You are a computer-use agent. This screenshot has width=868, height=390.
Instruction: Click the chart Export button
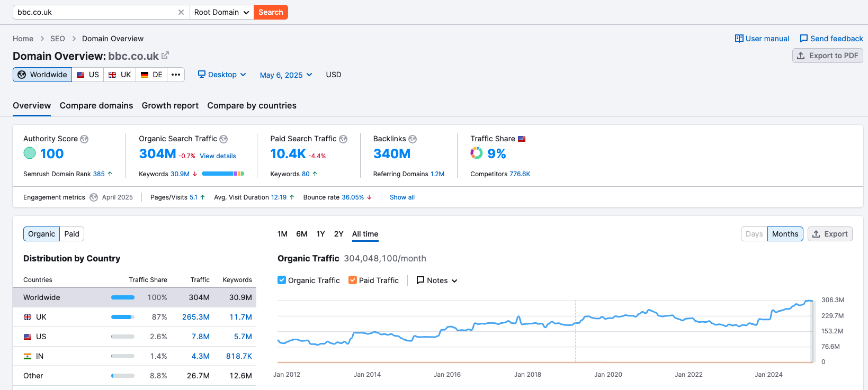830,234
